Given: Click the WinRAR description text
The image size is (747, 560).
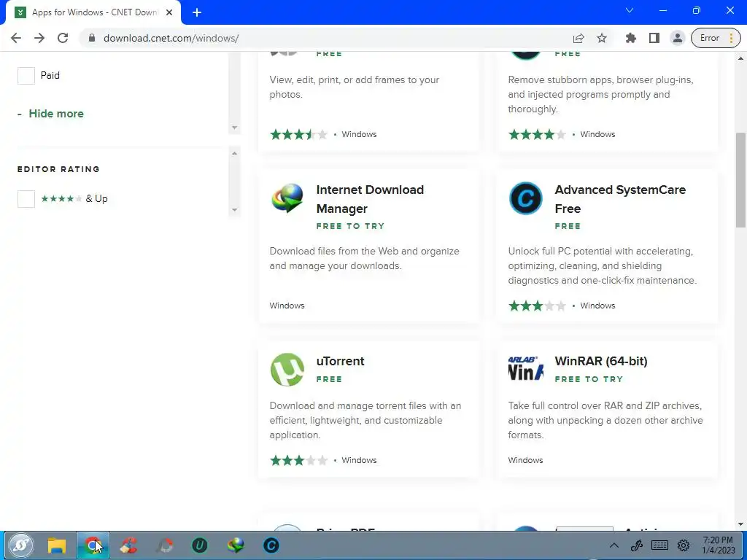Looking at the screenshot, I should [x=605, y=420].
